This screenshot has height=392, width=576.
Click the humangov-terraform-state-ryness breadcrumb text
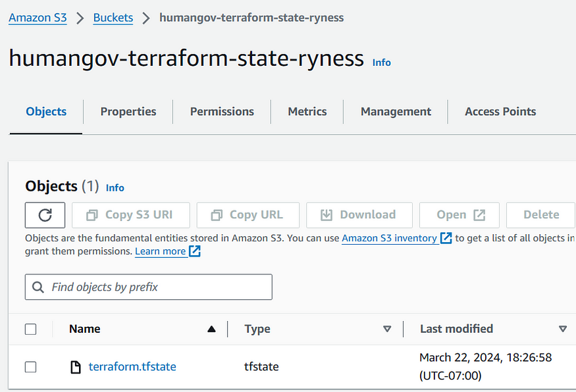[251, 18]
